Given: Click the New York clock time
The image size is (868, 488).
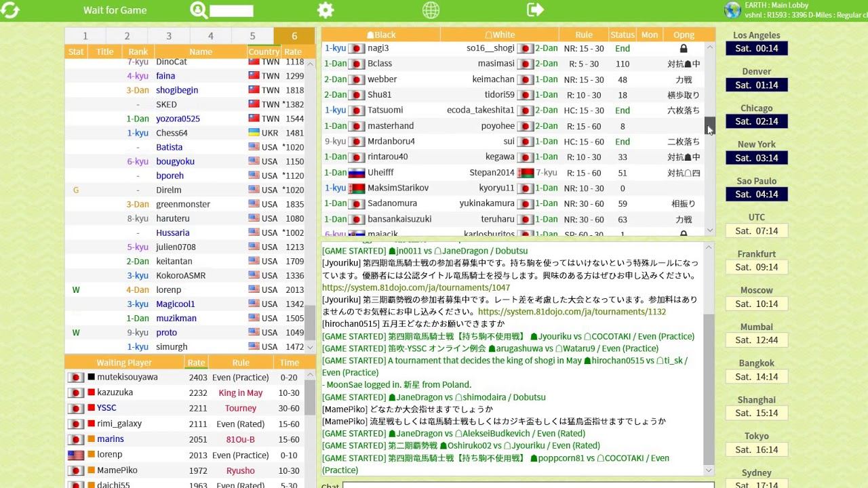Looking at the screenshot, I should 757,158.
